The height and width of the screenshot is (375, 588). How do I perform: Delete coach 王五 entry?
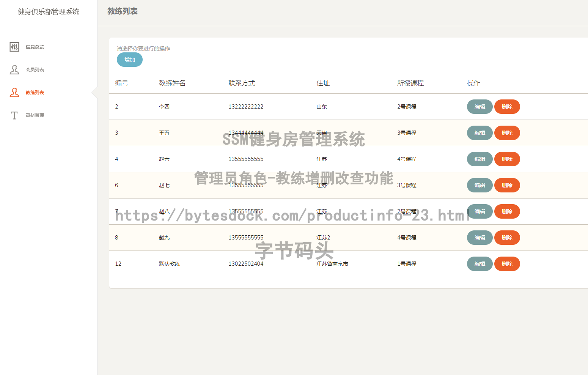pyautogui.click(x=507, y=133)
